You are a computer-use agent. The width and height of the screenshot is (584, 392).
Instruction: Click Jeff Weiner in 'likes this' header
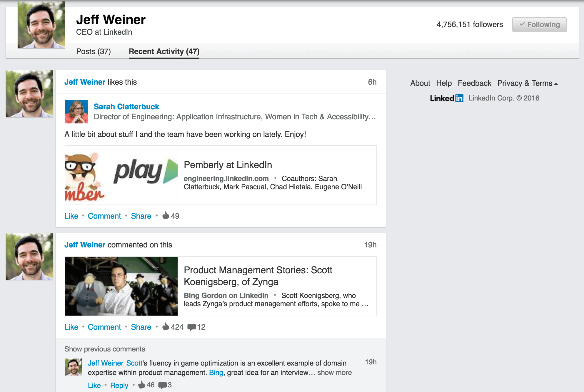coord(85,82)
